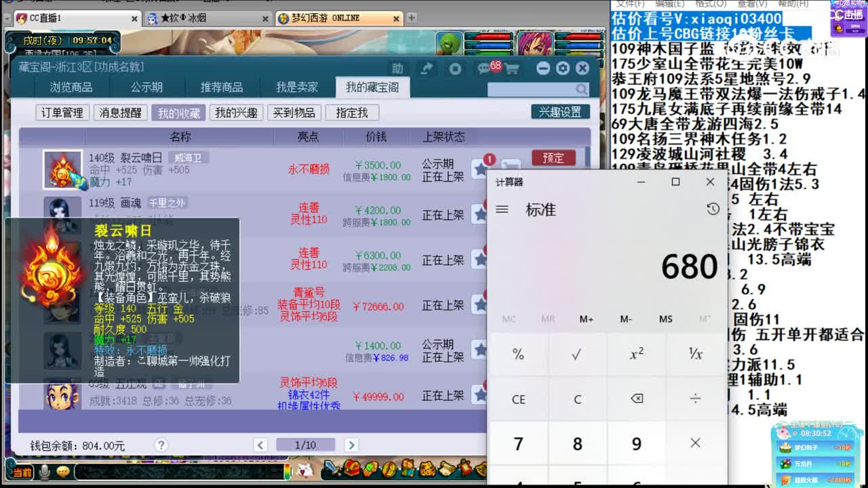Click 助 helper icon in 藏宝阁 title bar
The image size is (868, 488).
397,68
